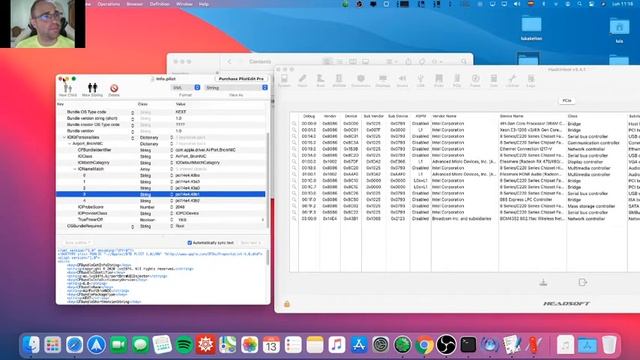The image size is (640, 360).
Task: Open Hackintool Disks section
Action: (439, 80)
